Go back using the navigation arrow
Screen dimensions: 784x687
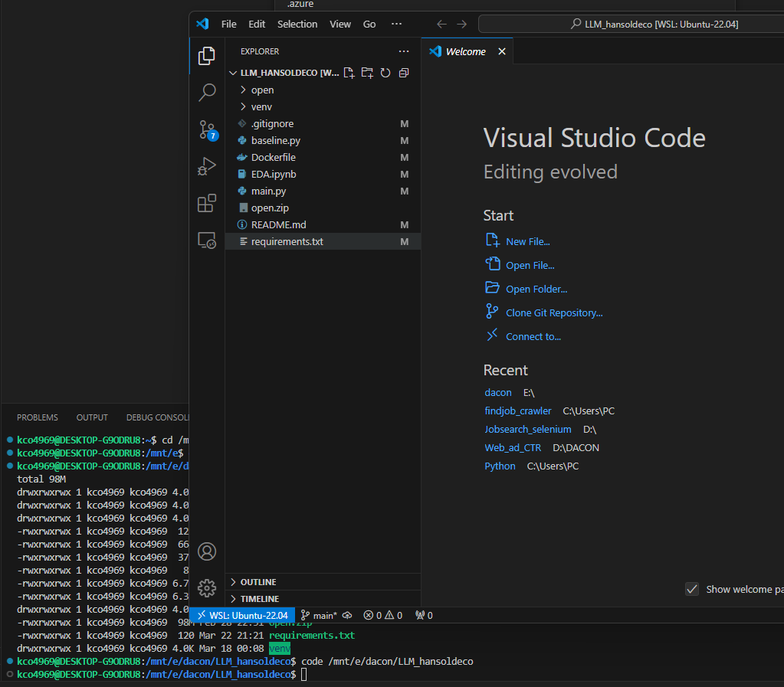point(441,24)
